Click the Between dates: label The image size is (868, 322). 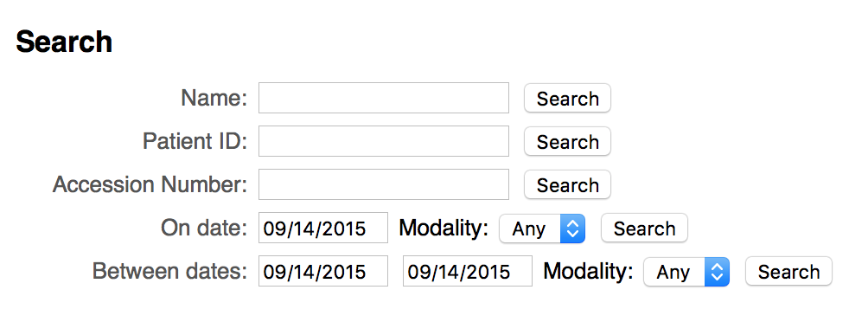170,271
